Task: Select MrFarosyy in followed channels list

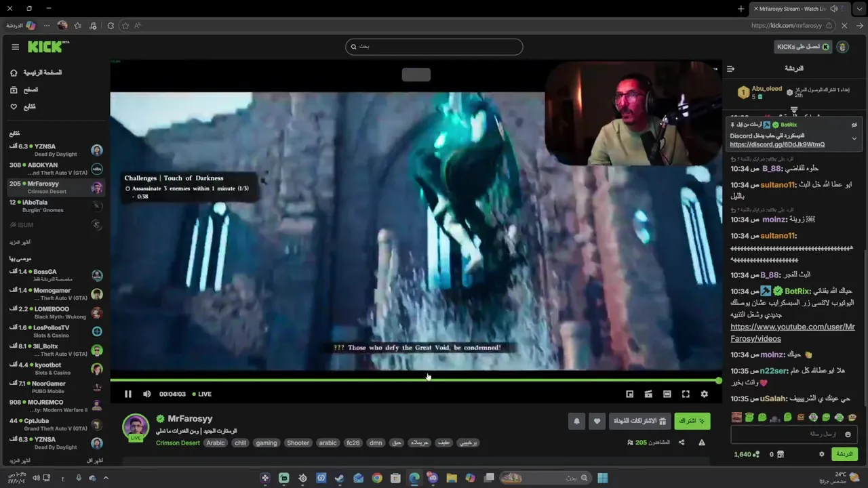Action: click(56, 187)
